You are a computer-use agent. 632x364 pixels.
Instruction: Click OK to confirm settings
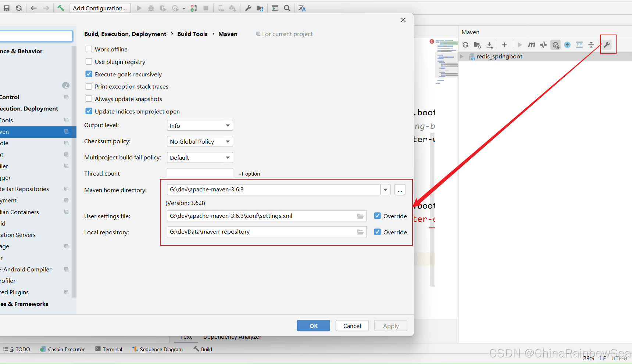pyautogui.click(x=314, y=326)
